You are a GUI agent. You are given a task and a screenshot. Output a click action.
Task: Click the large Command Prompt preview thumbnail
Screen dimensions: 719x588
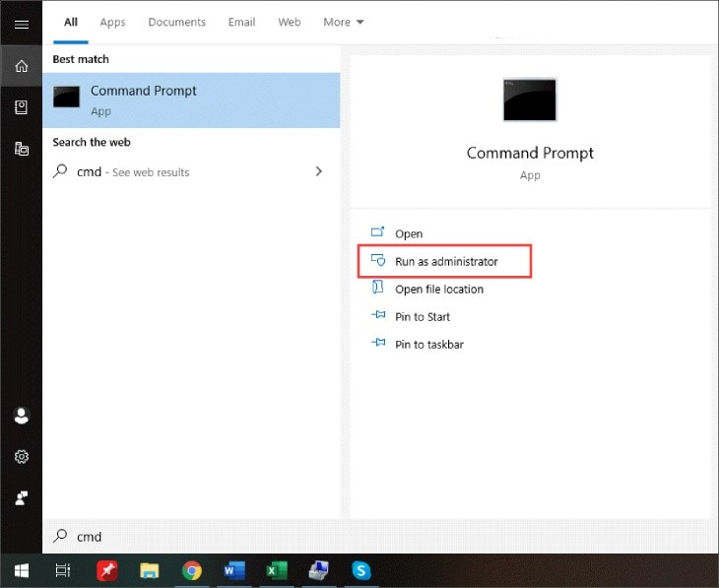[530, 100]
